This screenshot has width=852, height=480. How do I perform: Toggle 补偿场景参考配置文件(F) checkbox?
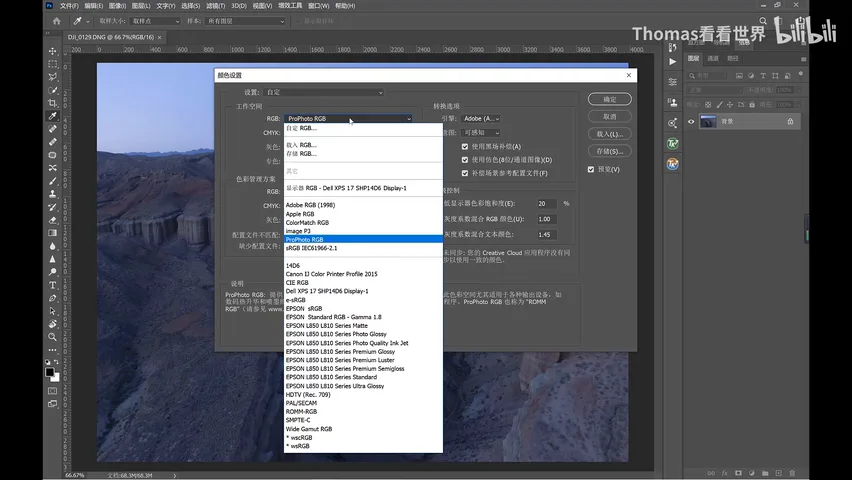[465, 173]
